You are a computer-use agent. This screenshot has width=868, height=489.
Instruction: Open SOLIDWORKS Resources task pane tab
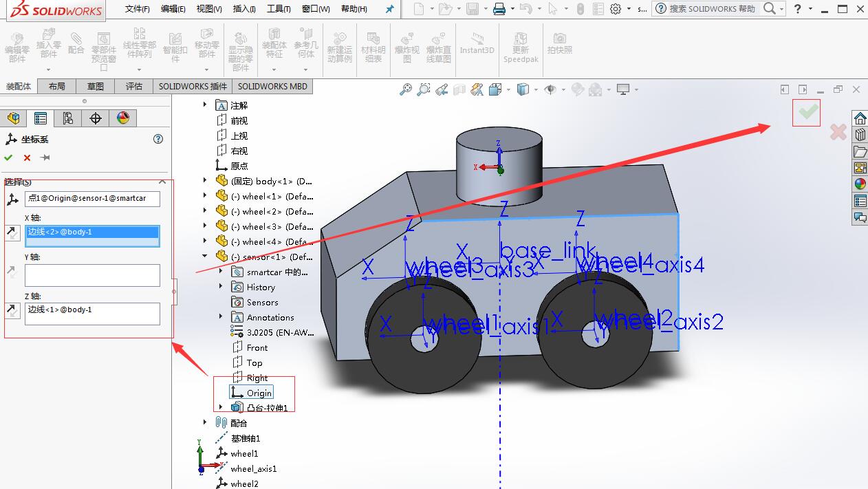point(860,118)
